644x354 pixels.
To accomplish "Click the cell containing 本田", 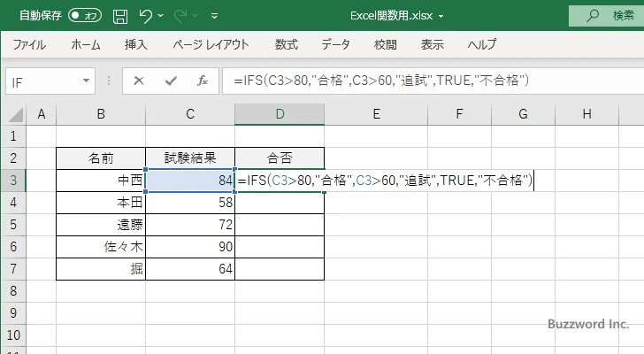I will pos(101,203).
